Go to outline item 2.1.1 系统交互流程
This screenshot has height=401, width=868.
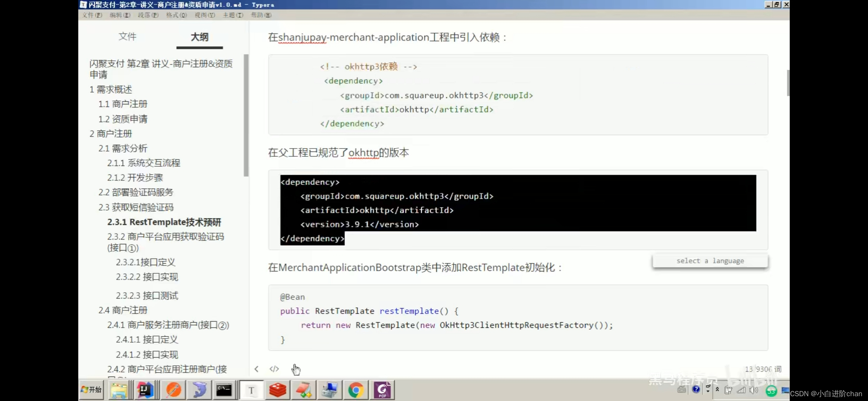pos(144,163)
